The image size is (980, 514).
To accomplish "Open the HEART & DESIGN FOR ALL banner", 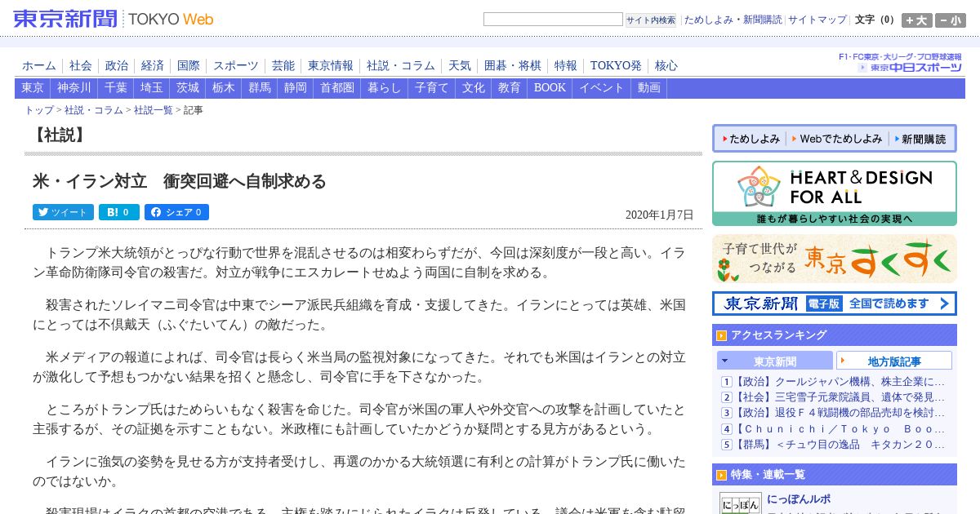I will 835,193.
